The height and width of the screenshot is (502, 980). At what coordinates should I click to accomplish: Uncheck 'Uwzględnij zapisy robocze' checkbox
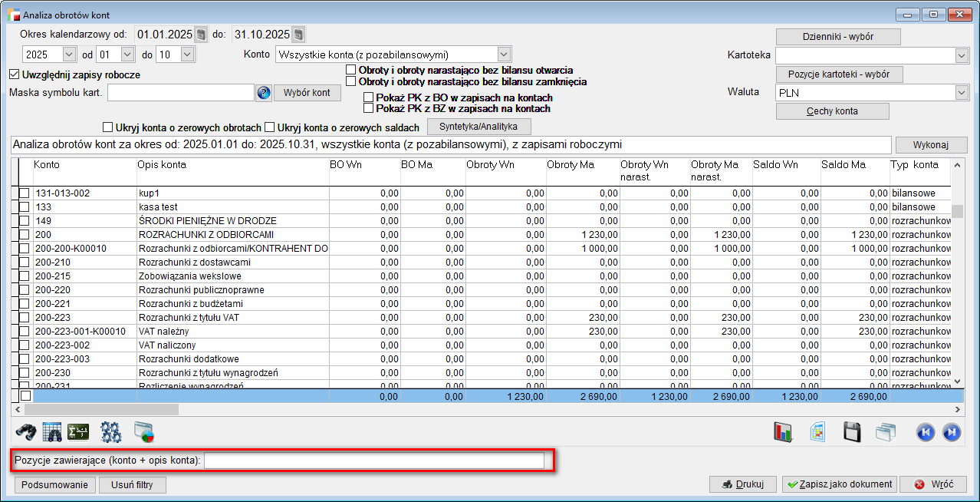click(x=14, y=75)
